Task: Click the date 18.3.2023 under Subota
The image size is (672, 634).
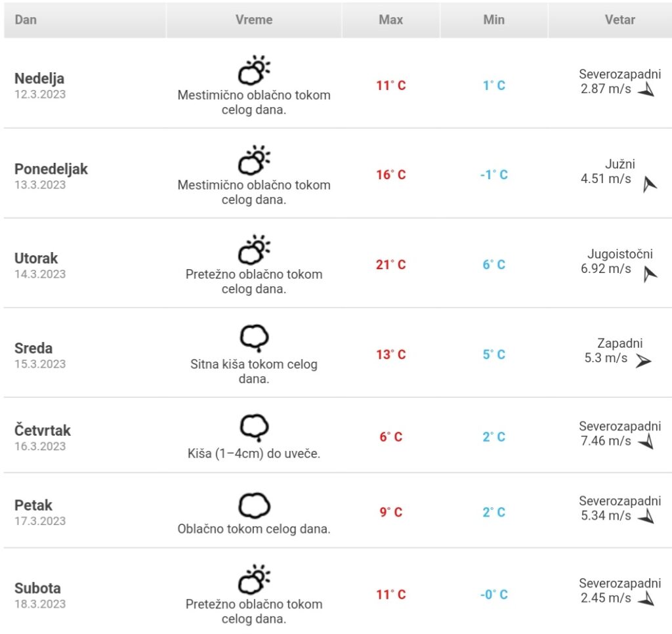Action: pyautogui.click(x=41, y=604)
